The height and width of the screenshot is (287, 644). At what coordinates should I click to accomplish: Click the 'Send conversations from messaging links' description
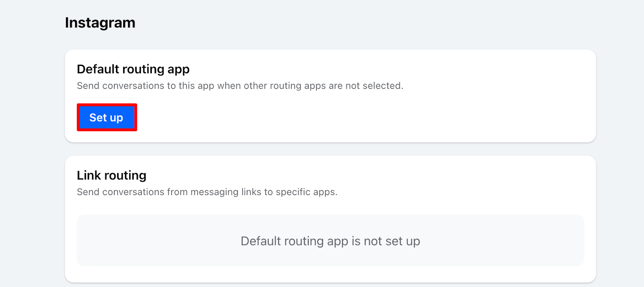[207, 192]
